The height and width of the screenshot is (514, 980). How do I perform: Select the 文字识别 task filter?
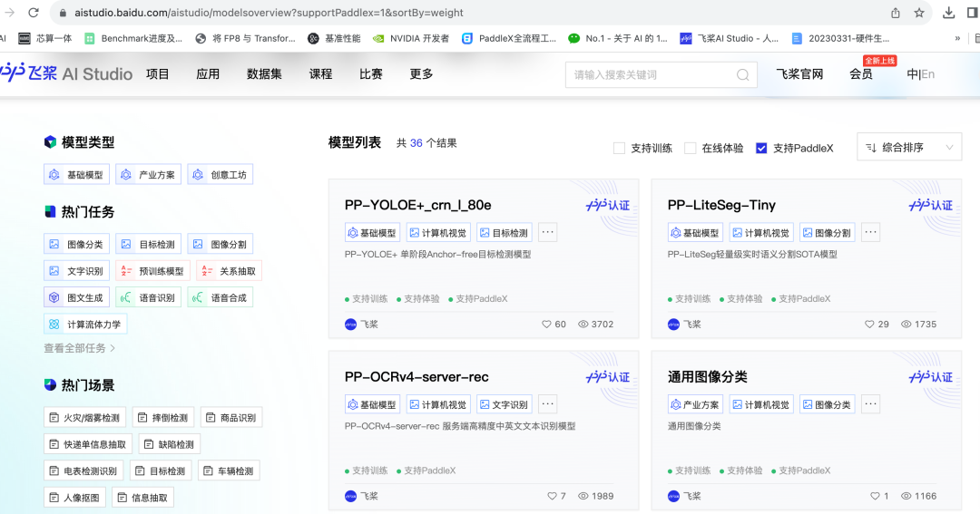click(x=76, y=270)
